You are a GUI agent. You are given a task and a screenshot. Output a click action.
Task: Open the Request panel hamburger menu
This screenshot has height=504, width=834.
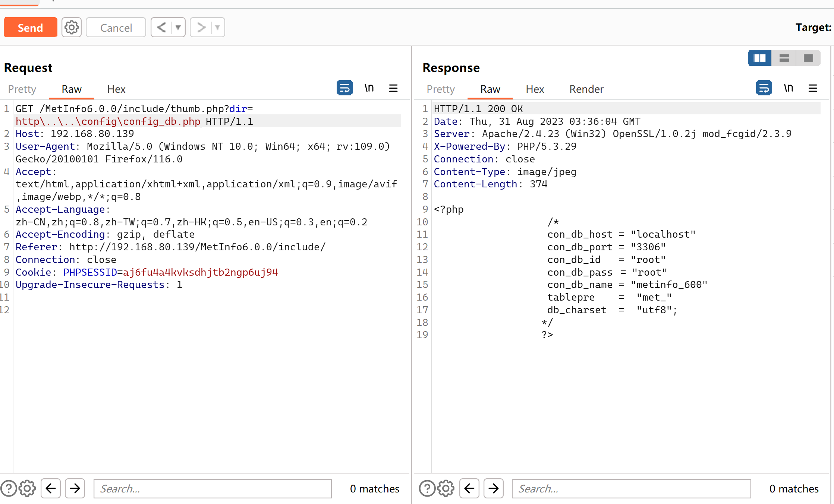pyautogui.click(x=393, y=88)
